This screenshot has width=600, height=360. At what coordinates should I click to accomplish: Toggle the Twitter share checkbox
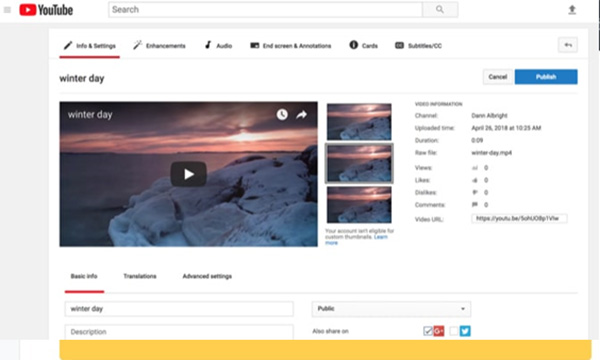click(x=454, y=331)
